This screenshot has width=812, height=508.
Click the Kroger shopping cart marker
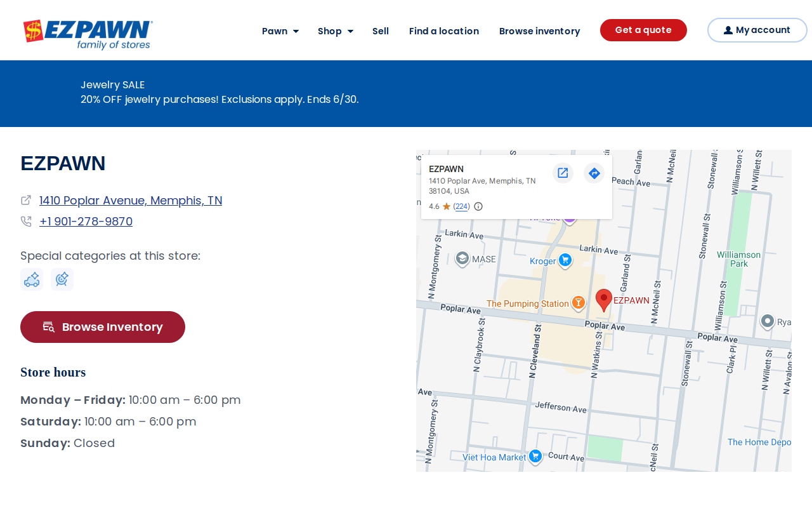point(565,260)
